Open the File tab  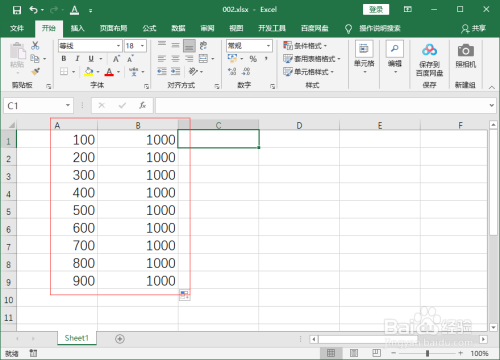(x=17, y=28)
